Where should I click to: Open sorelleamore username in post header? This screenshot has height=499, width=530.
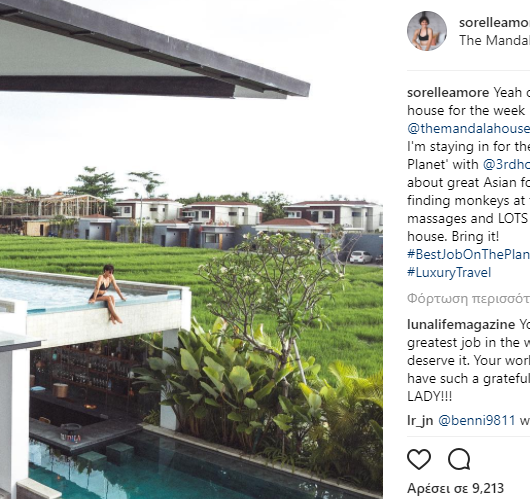pyautogui.click(x=494, y=23)
